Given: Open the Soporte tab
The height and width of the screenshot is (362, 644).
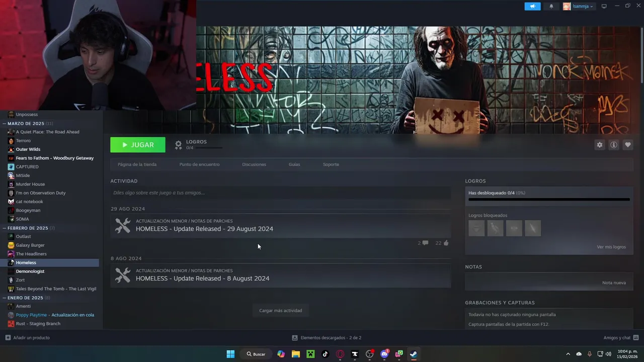Looking at the screenshot, I should 331,164.
